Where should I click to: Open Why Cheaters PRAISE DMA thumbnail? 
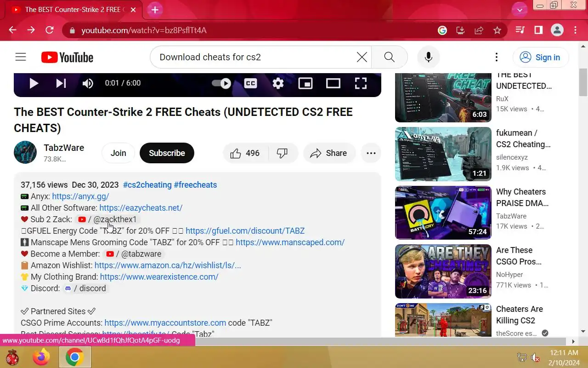(443, 213)
